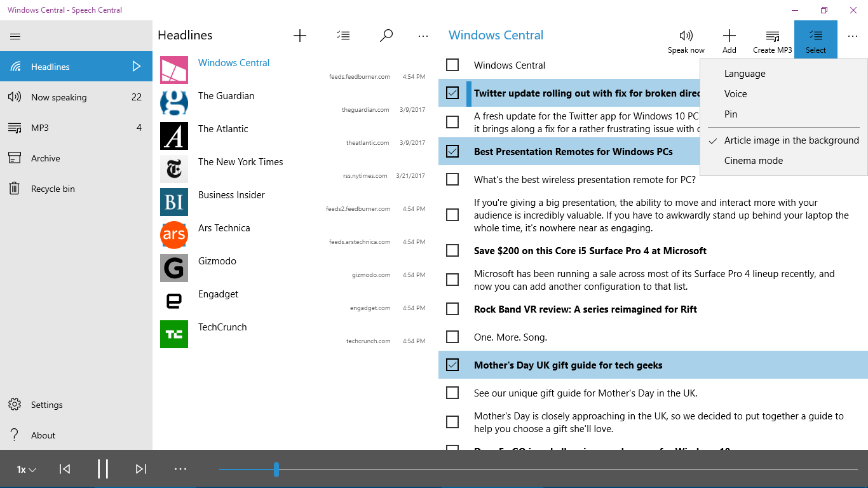This screenshot has width=868, height=488.
Task: Create MP3 from selected articles
Action: [773, 41]
